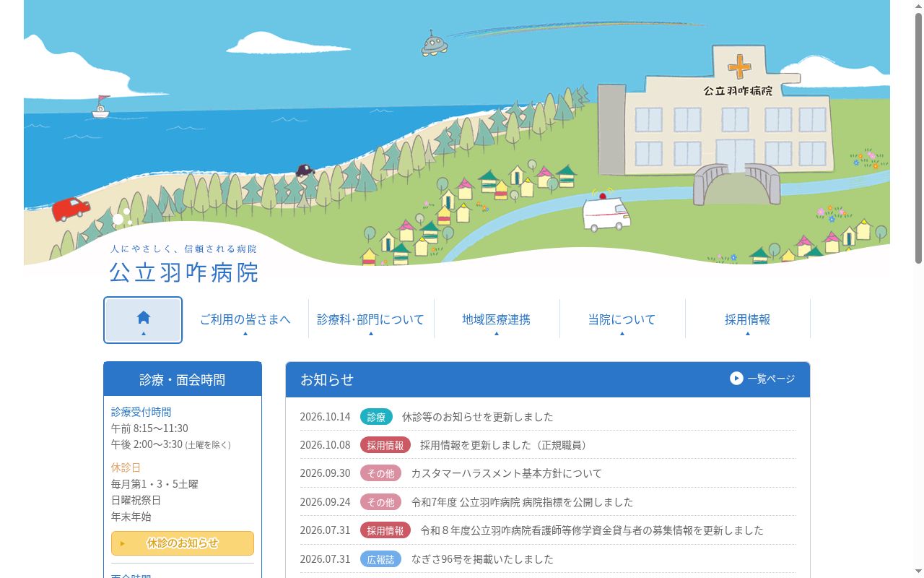Click the 広報誌 category tag
The width and height of the screenshot is (924, 578).
pyautogui.click(x=380, y=559)
